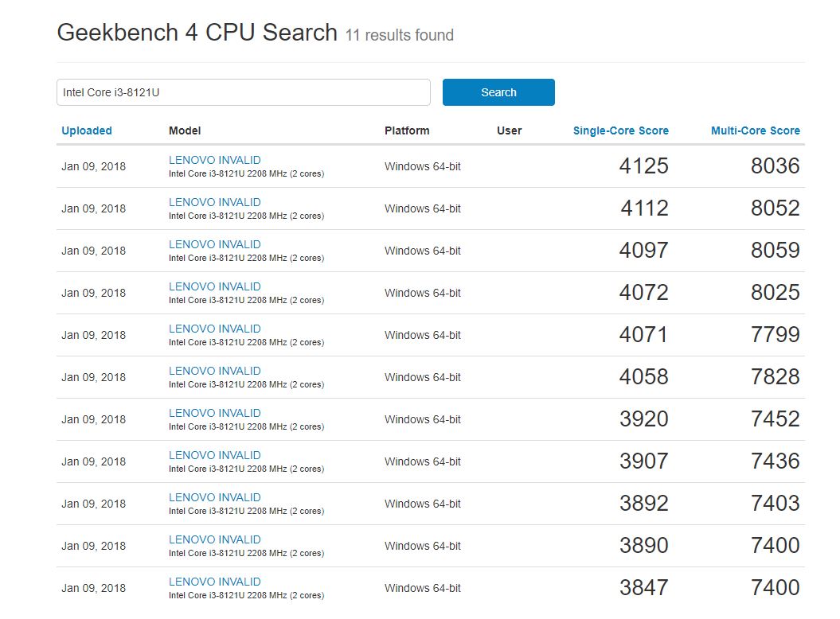Screen dimensions: 840x619
Task: Open the LENOVO INVALID result scoring 3890
Action: click(214, 539)
